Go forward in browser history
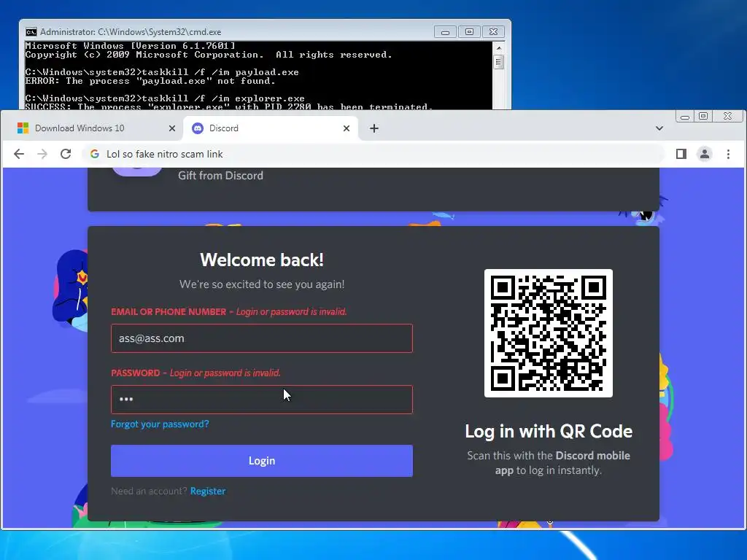Viewport: 747px width, 560px height. click(x=42, y=154)
